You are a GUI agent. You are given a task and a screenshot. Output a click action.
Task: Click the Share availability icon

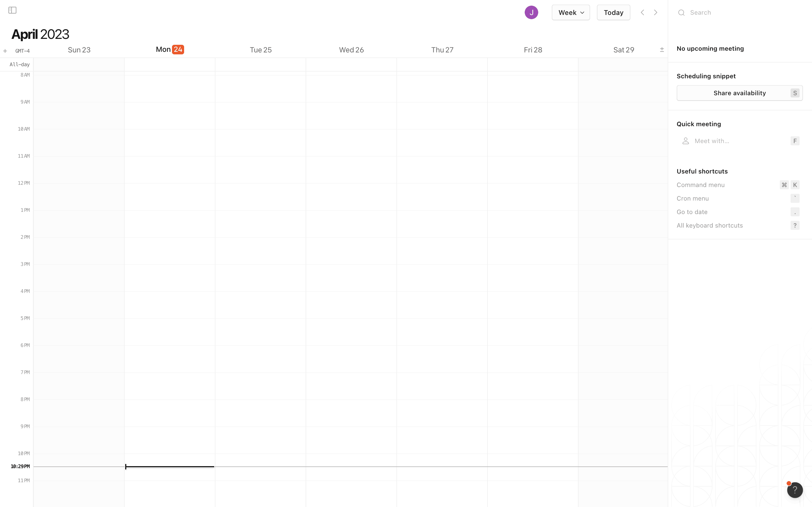(740, 93)
